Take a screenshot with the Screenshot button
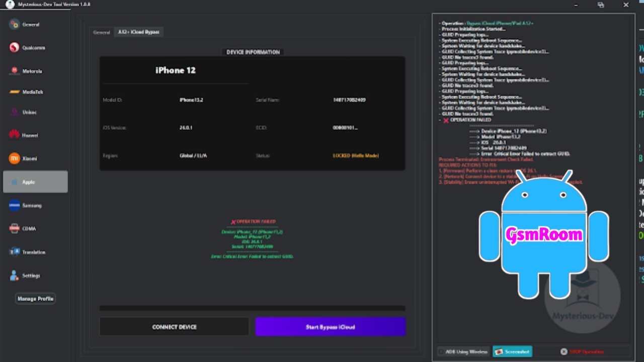This screenshot has height=362, width=644. click(x=512, y=352)
